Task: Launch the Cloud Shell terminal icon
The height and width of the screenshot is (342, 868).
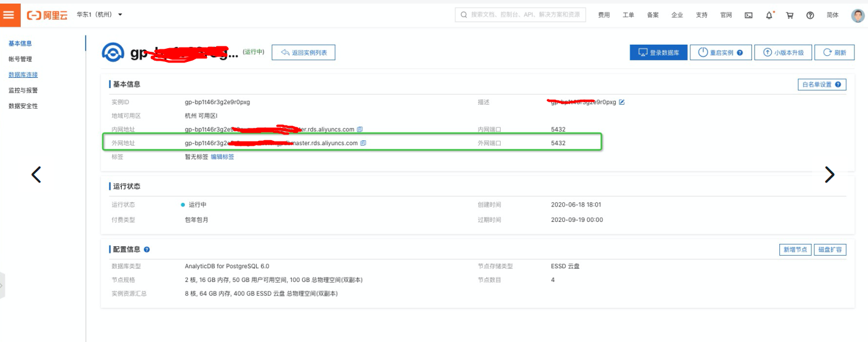Action: tap(749, 15)
